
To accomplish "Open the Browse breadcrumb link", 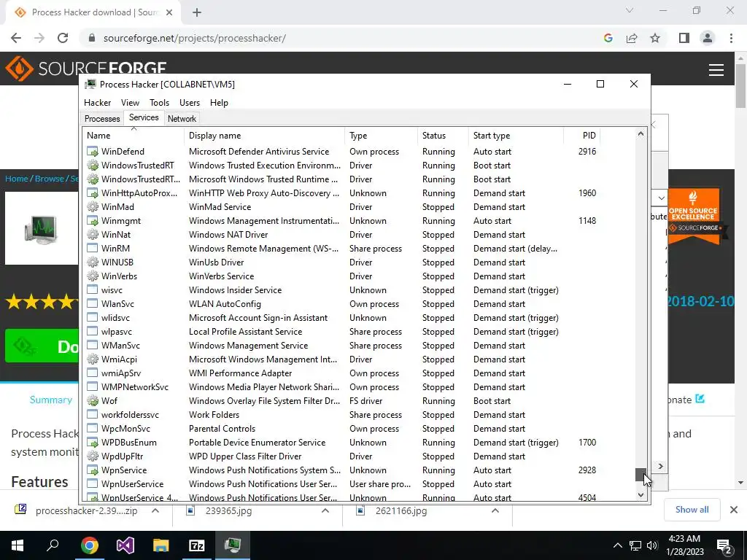I will click(49, 179).
